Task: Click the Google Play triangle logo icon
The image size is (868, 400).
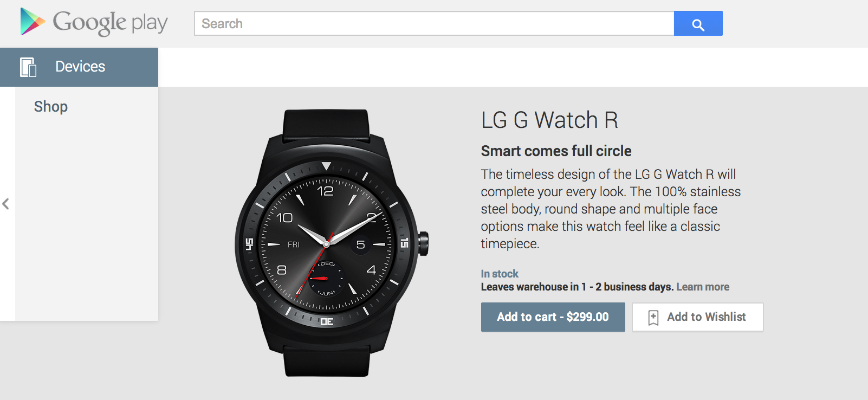Action: (32, 22)
